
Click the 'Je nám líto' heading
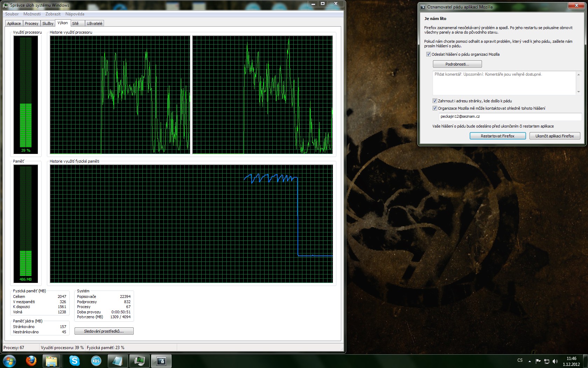(435, 19)
